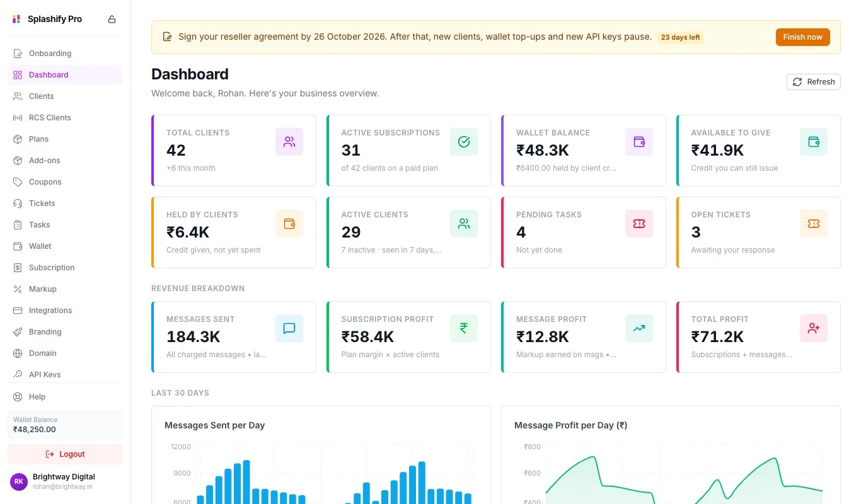
Task: Click the Pending Tasks ticket icon
Action: click(x=639, y=224)
